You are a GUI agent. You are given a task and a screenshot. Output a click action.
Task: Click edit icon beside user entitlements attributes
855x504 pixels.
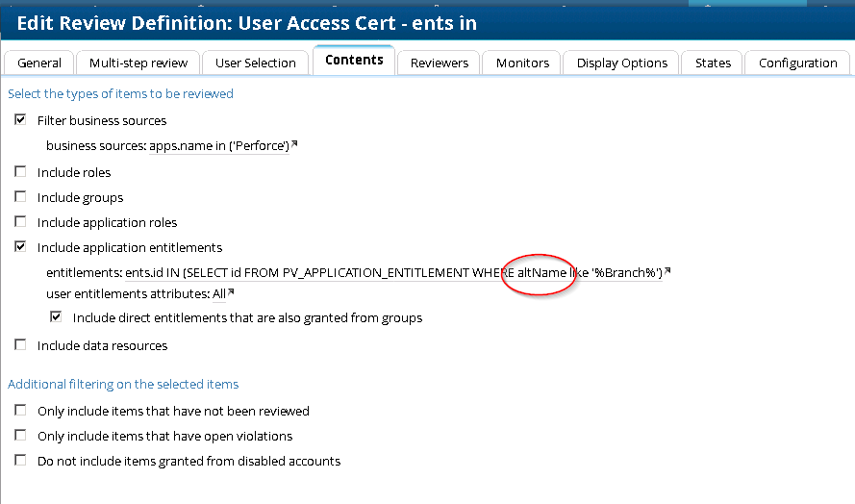[x=231, y=292]
